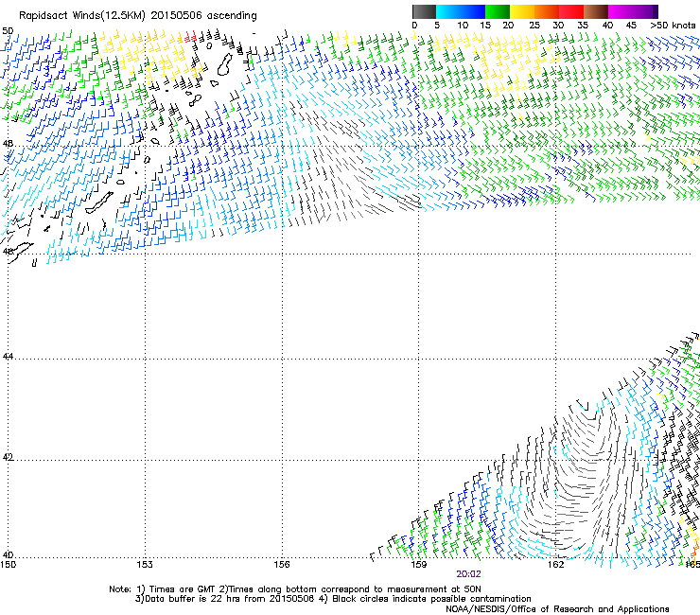The image size is (700, 615).
Task: Click the "NOAA/NESDIS/Office of Research and Applications" credit
Action: pyautogui.click(x=557, y=609)
